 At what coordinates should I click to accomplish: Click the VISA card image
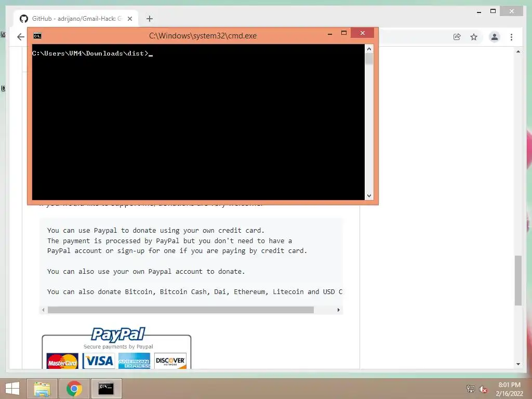[x=99, y=361]
